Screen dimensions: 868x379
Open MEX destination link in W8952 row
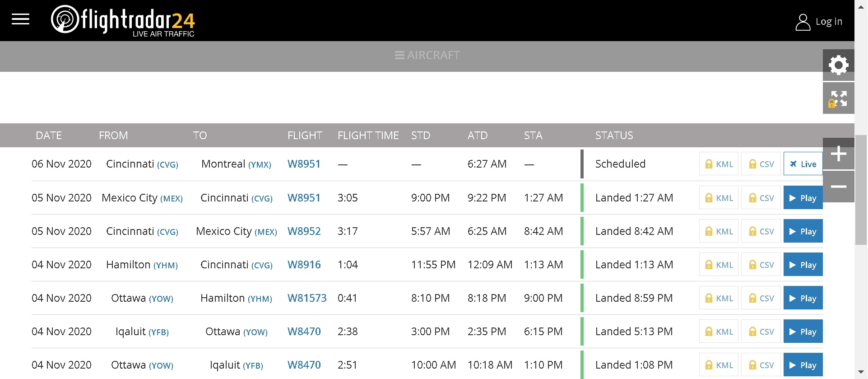pos(266,232)
